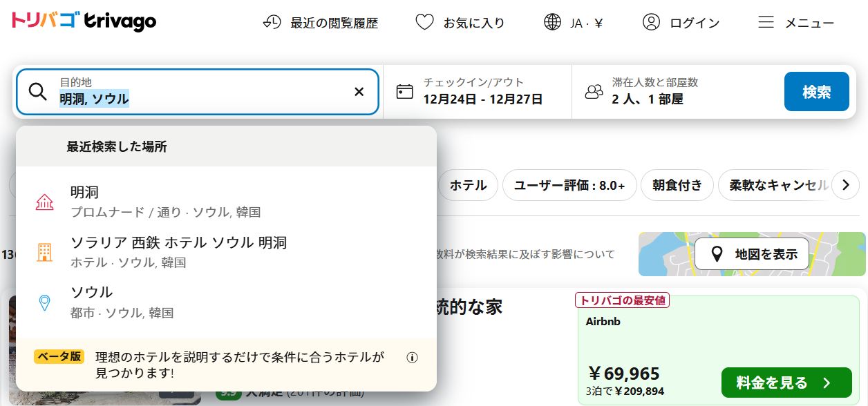Toggle the ユーザー評価 8.0+ filter
Viewport: 868px width, 406px height.
tap(569, 185)
